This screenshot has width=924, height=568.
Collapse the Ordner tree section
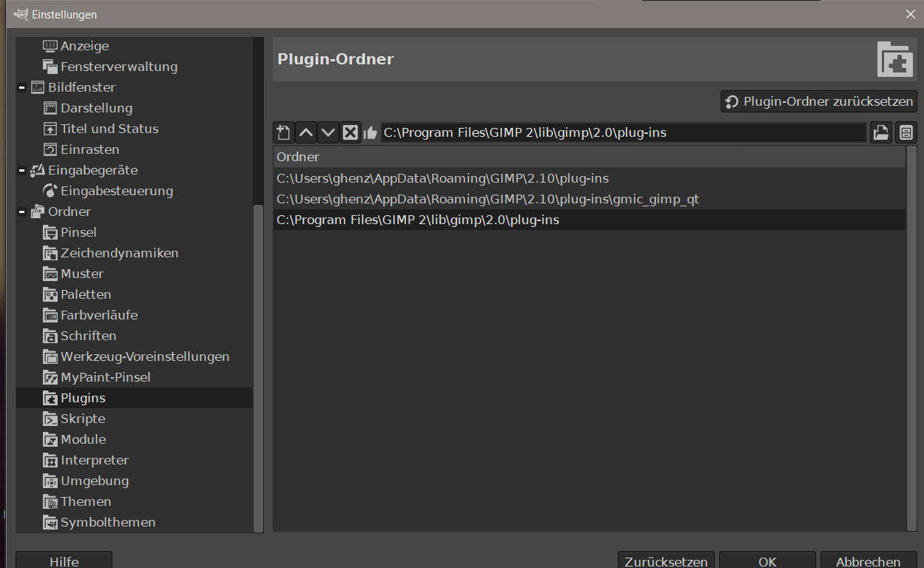[x=22, y=212]
